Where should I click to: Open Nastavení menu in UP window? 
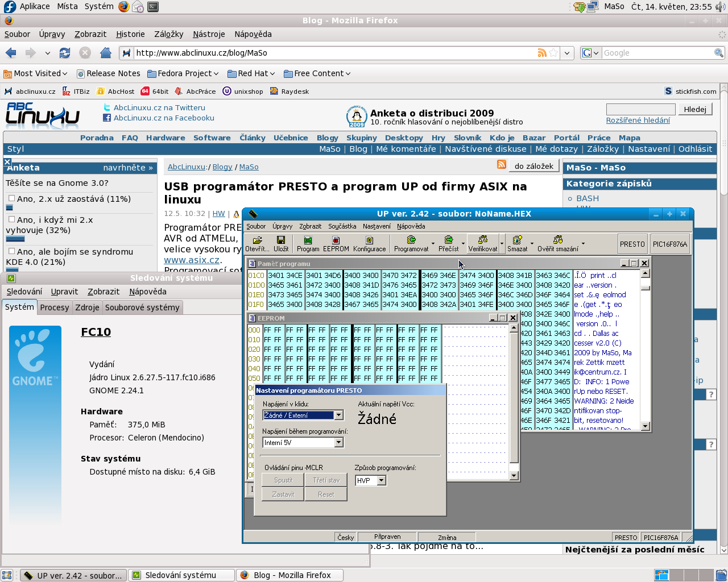click(x=377, y=226)
